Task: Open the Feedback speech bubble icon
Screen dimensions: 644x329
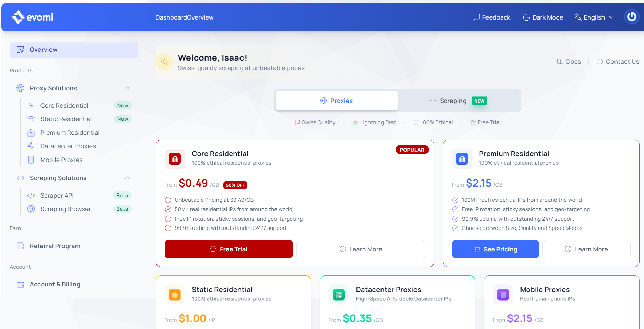Action: tap(476, 17)
